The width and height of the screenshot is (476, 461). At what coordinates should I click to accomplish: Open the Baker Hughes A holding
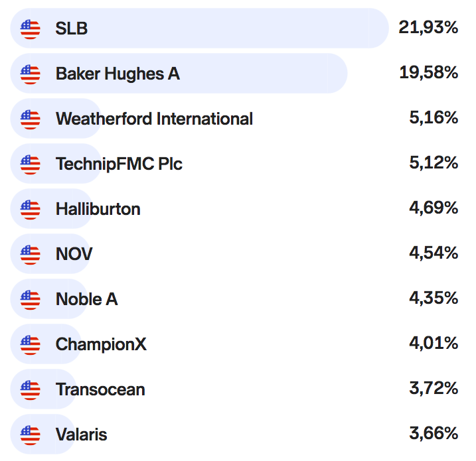(118, 74)
